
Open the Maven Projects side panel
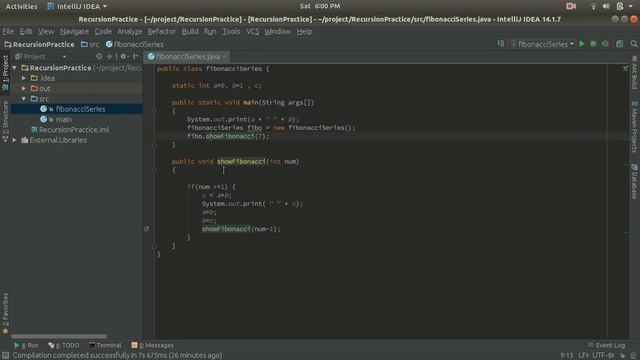coord(634,127)
